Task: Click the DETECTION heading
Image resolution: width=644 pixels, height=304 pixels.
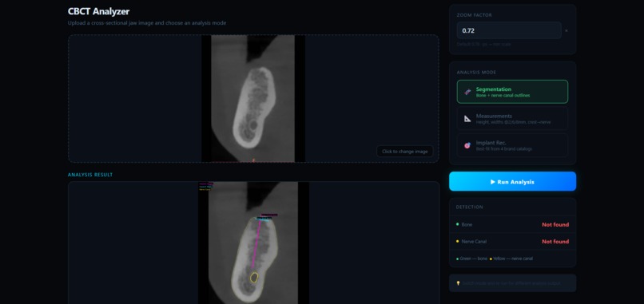Action: (470, 207)
